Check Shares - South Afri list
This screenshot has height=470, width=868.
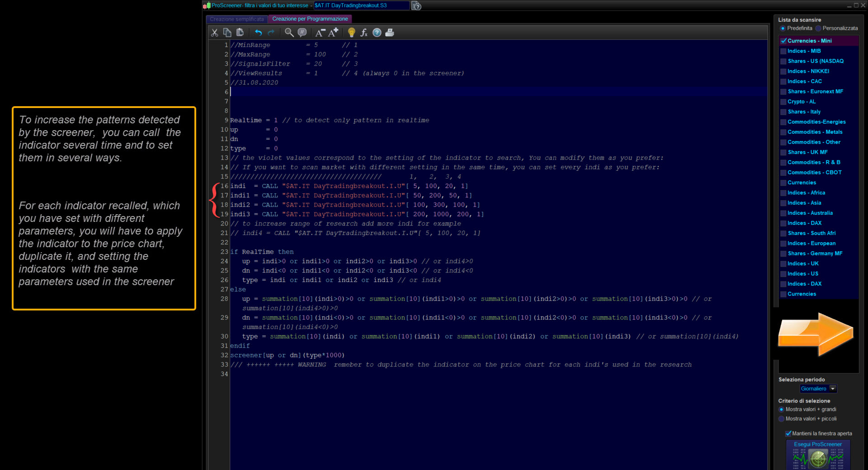tap(783, 233)
